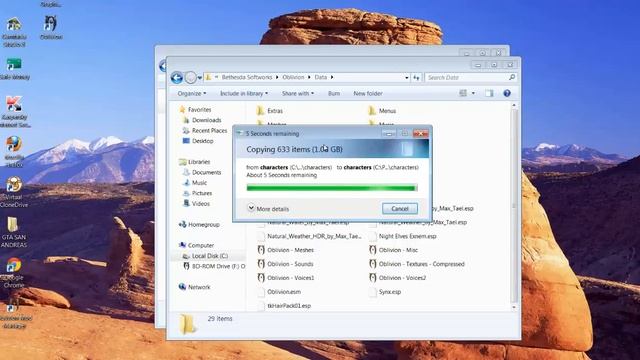Click Bethesda Softworks in address path
Image resolution: width=640 pixels, height=360 pixels.
tap(247, 77)
